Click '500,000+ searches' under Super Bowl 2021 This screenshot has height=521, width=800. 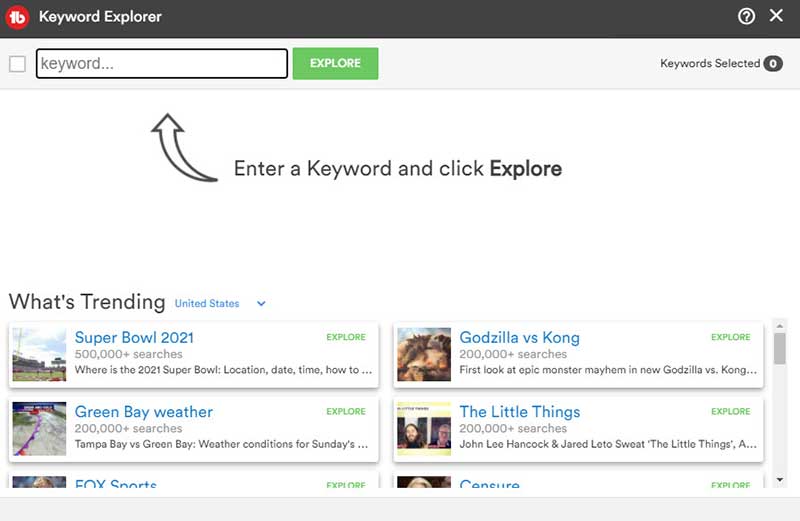(x=129, y=354)
